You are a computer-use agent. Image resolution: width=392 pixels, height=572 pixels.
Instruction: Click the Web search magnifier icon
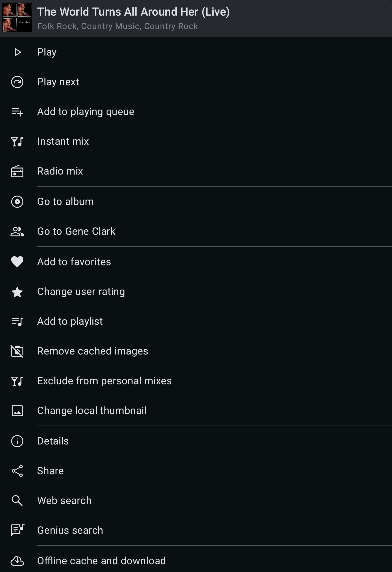pyautogui.click(x=17, y=501)
